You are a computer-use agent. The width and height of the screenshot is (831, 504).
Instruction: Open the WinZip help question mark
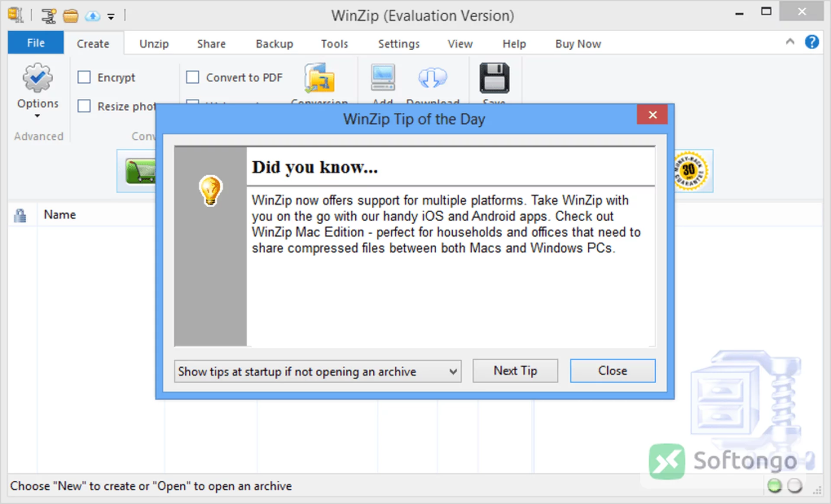point(812,42)
